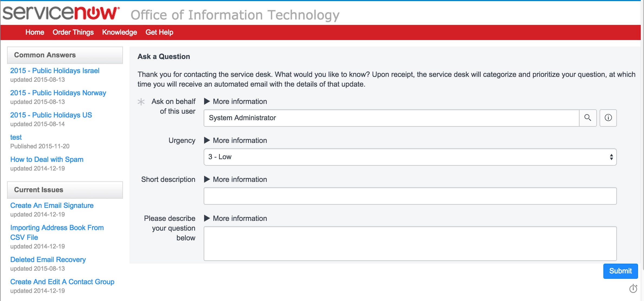Open 2015 - Public Holidays US article
Screen dimensions: 644x301
(x=51, y=115)
